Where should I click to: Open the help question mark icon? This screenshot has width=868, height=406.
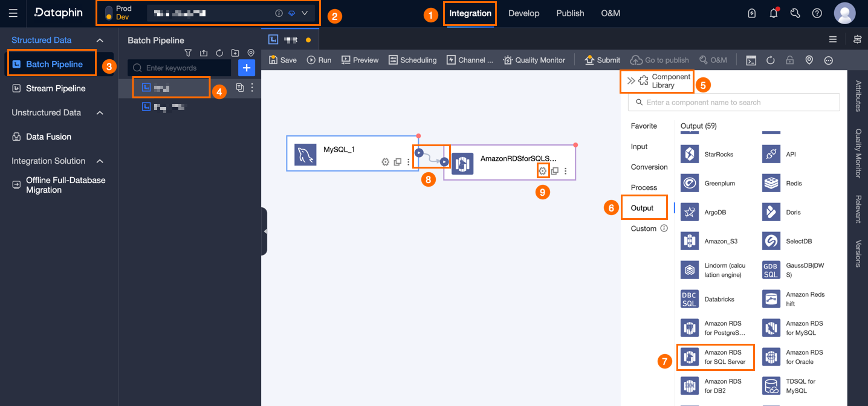817,13
